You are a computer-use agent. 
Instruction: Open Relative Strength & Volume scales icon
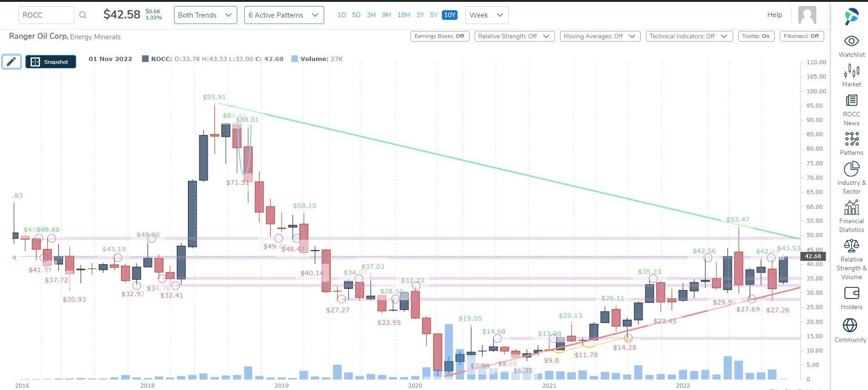tap(851, 245)
